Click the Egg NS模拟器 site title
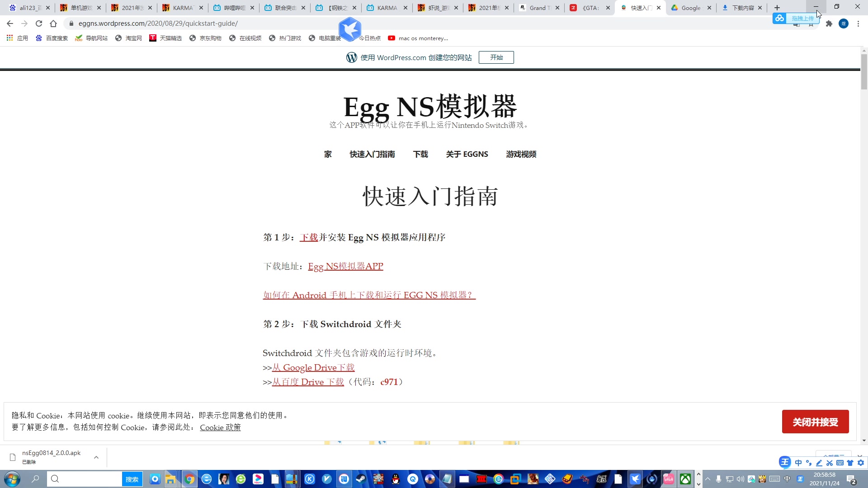868x488 pixels. (430, 107)
